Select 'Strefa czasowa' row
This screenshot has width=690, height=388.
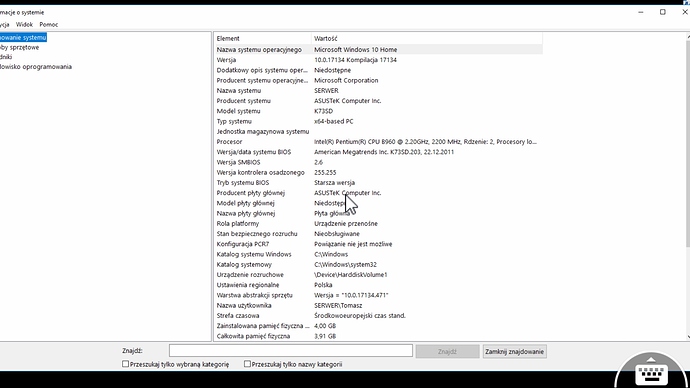[x=378, y=316]
